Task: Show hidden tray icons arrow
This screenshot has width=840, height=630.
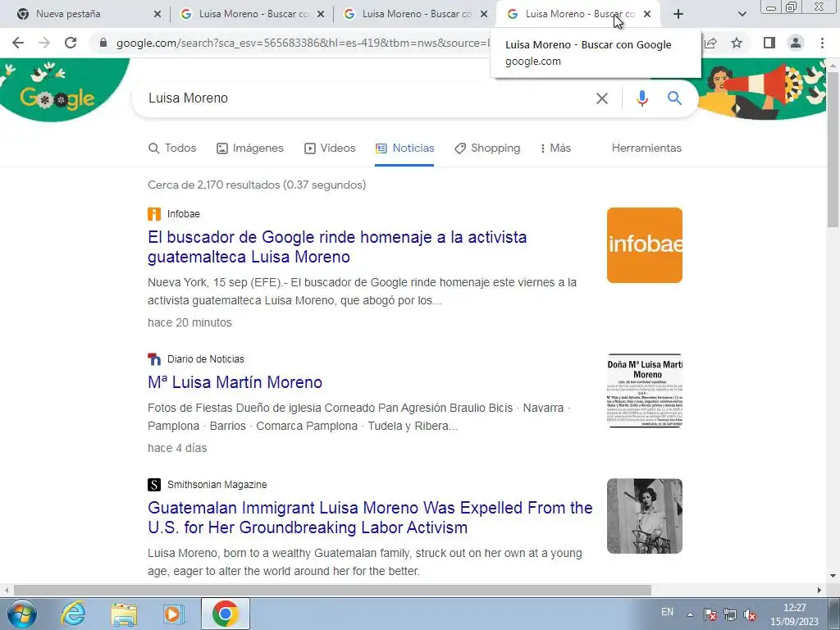Action: (690, 614)
